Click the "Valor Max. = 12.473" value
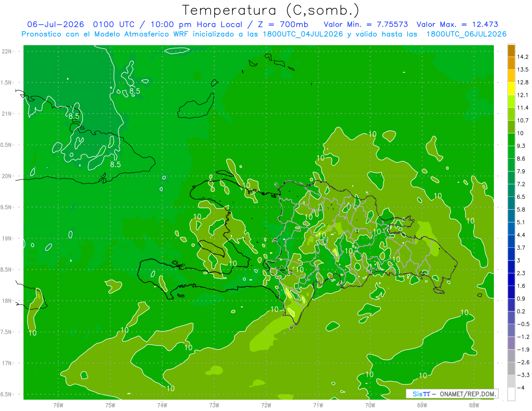The height and width of the screenshot is (411, 532). click(x=458, y=24)
